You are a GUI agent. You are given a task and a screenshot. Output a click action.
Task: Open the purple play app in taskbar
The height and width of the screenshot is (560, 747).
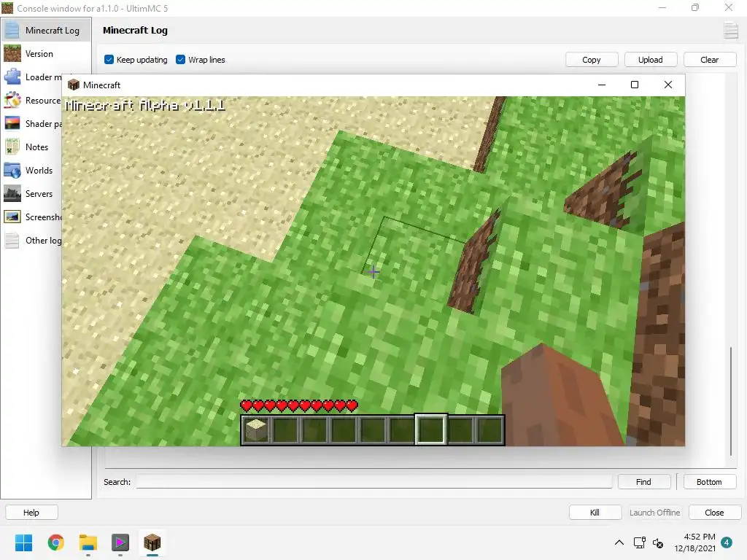(120, 542)
